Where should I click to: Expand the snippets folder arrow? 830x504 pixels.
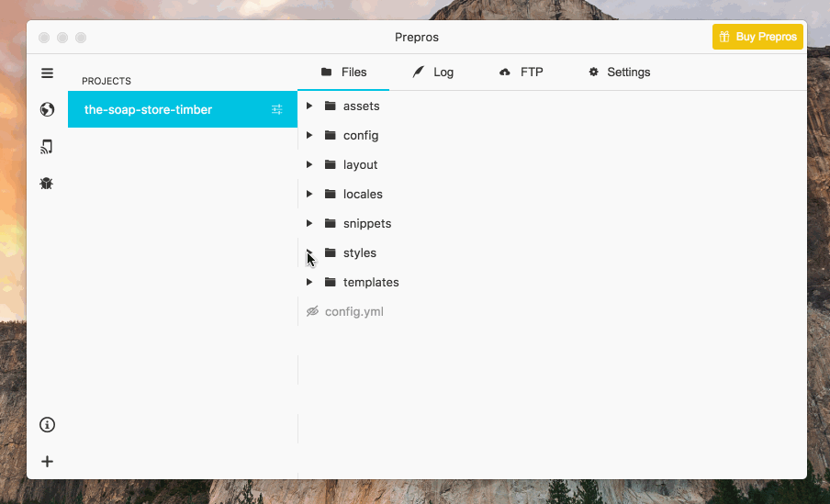point(309,224)
